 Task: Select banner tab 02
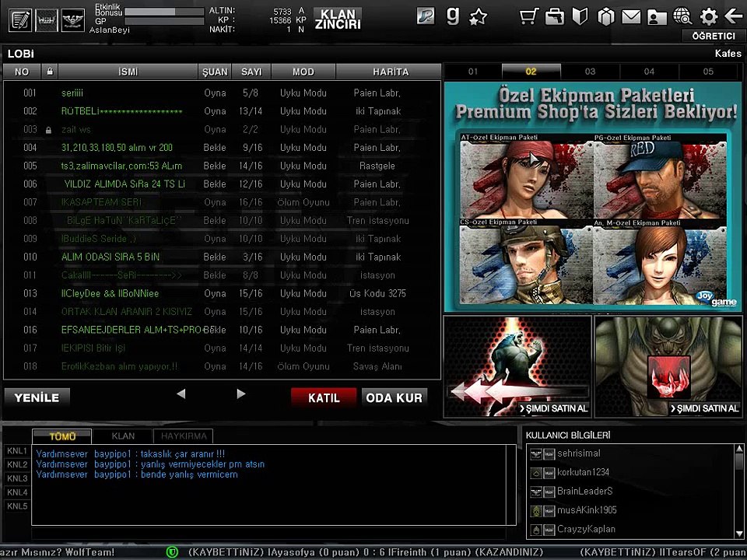pyautogui.click(x=531, y=72)
